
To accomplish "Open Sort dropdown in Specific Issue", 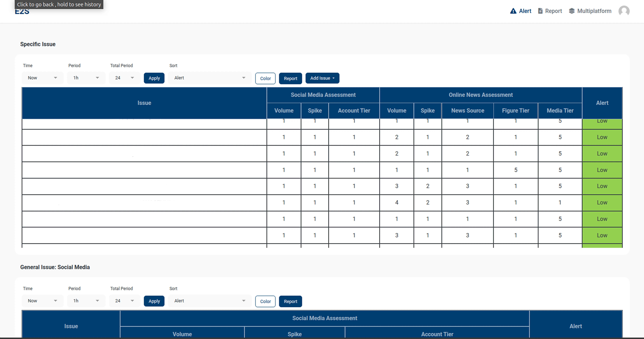I will 210,78.
